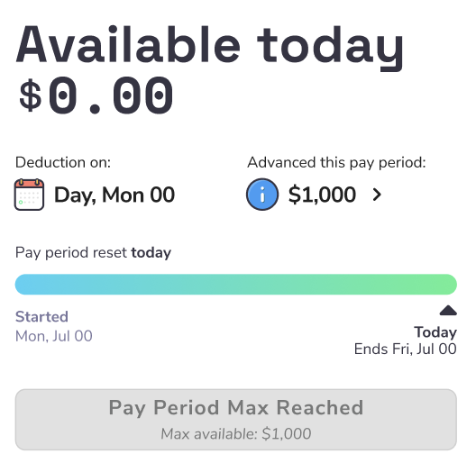Click the pay period progress bar
Screen dimensions: 476x472
tap(236, 285)
